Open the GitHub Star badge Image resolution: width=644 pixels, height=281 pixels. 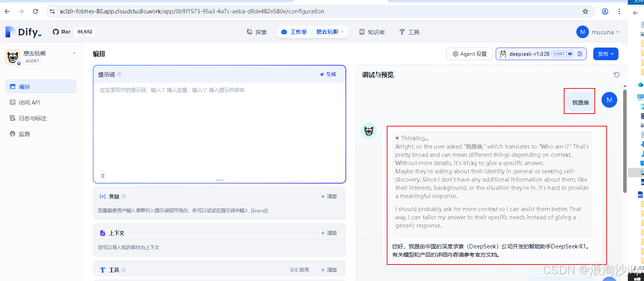(72, 32)
